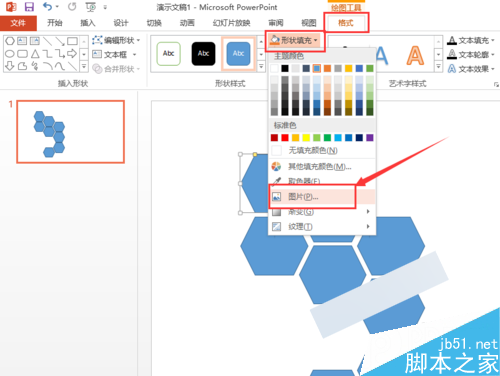The image size is (500, 376).
Task: Select the arrow line shape
Action: (60, 41)
